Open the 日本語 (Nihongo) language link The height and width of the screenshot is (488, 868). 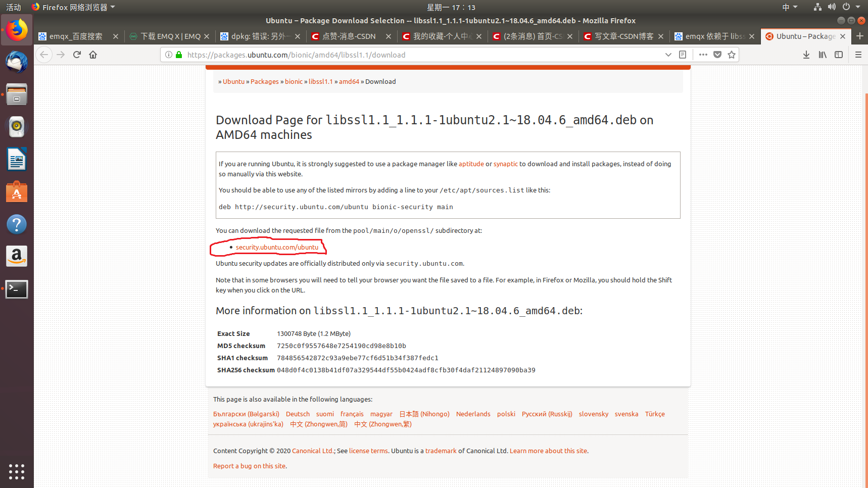pyautogui.click(x=425, y=414)
